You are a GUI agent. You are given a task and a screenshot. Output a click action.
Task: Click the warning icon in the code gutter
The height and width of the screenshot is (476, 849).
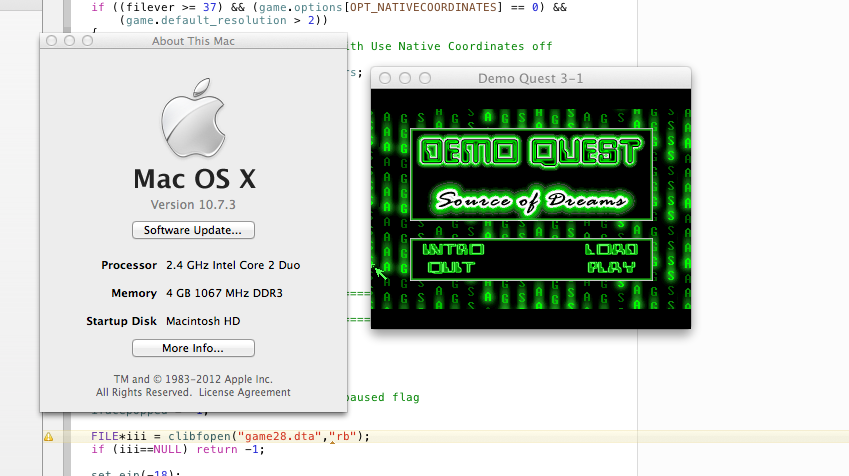tap(48, 437)
